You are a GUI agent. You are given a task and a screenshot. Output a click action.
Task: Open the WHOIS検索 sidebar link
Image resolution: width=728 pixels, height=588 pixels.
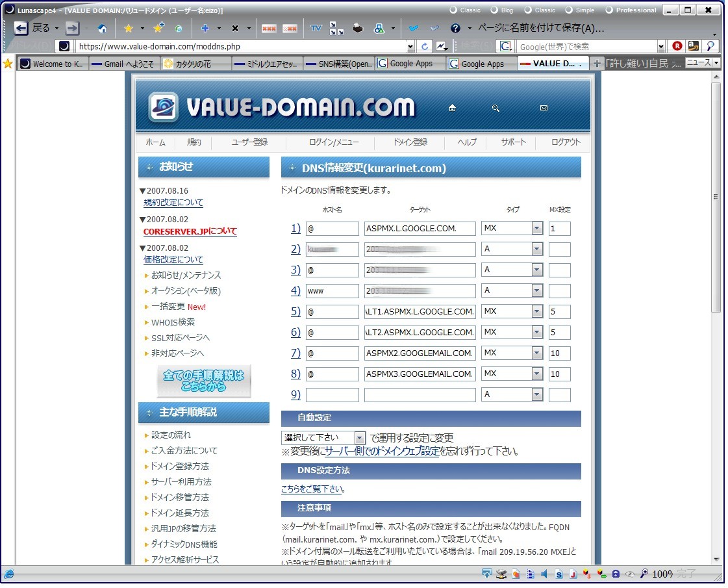coord(173,322)
